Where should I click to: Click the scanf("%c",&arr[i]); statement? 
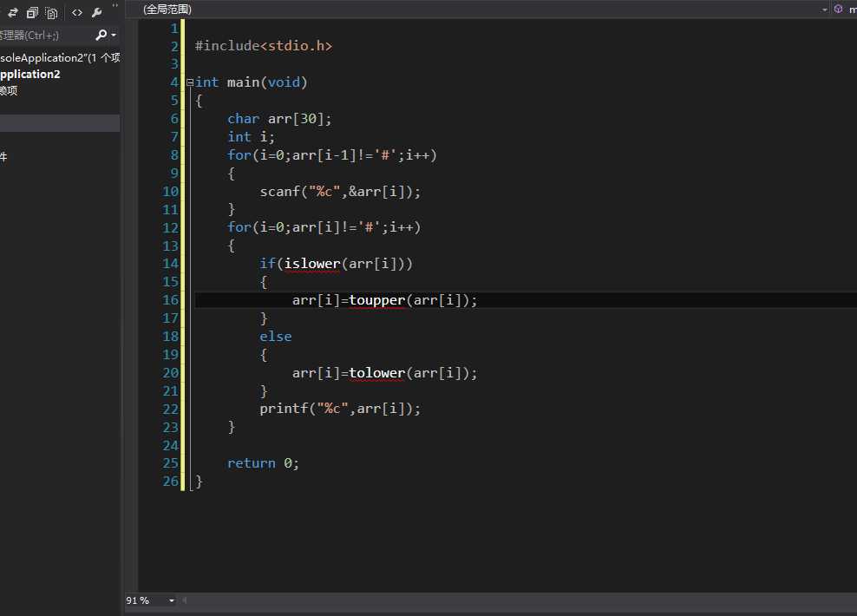pos(340,191)
